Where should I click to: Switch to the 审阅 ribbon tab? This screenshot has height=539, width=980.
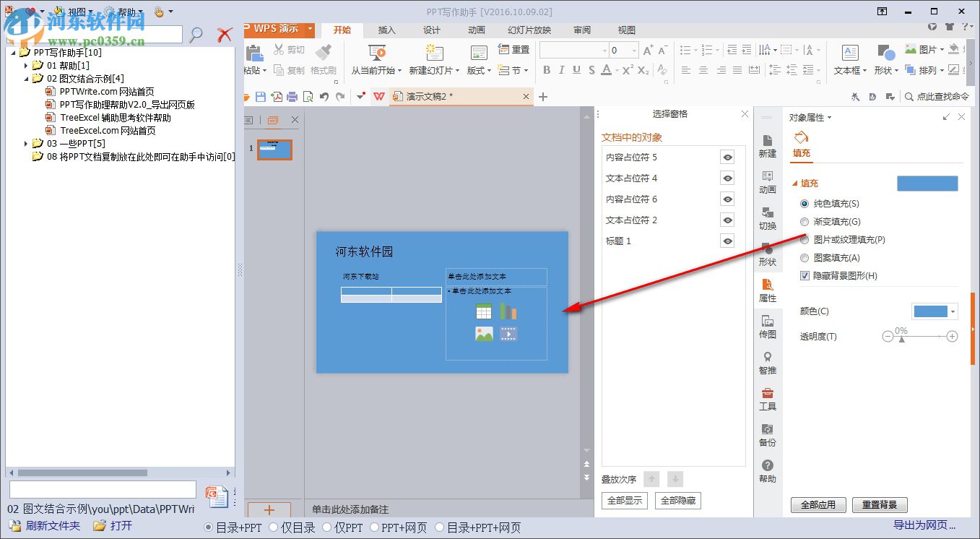point(582,30)
